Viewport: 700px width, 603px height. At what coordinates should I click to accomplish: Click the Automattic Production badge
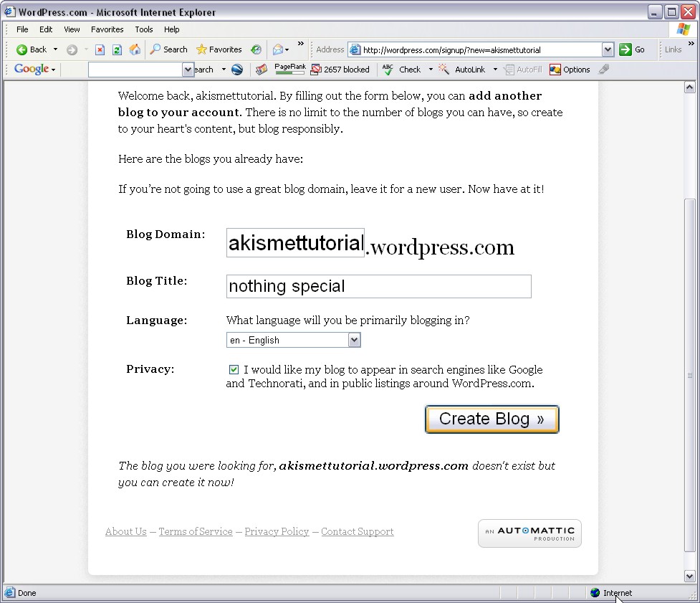click(x=530, y=533)
